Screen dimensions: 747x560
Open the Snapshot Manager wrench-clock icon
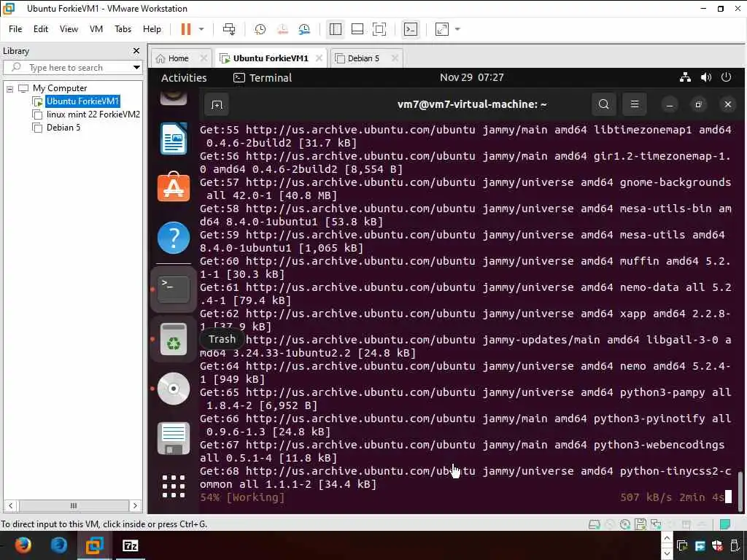click(x=304, y=29)
